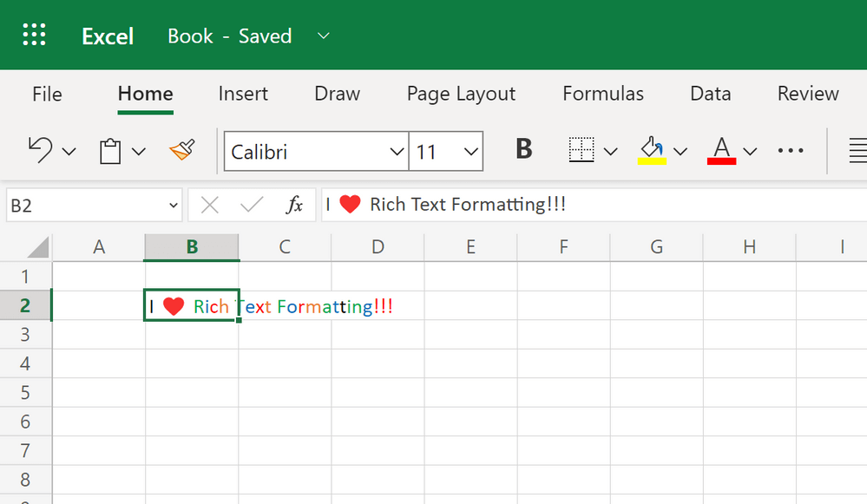The width and height of the screenshot is (867, 504).
Task: Select empty cell D4
Action: point(378,363)
